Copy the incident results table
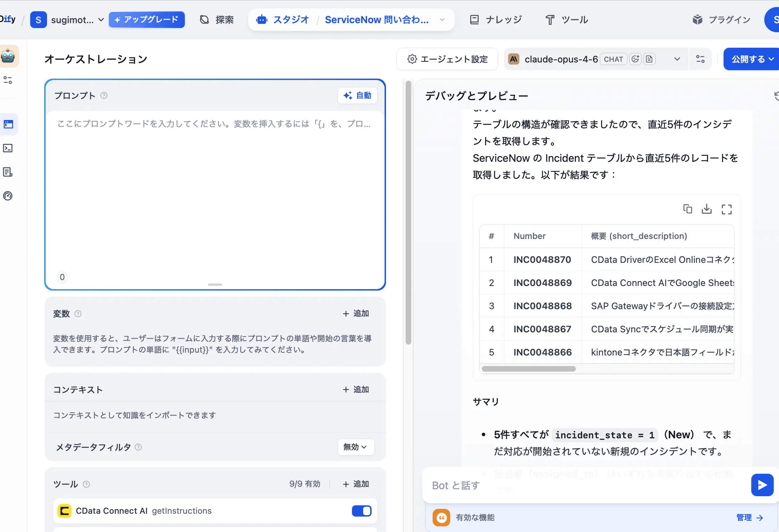This screenshot has width=779, height=532. (687, 209)
